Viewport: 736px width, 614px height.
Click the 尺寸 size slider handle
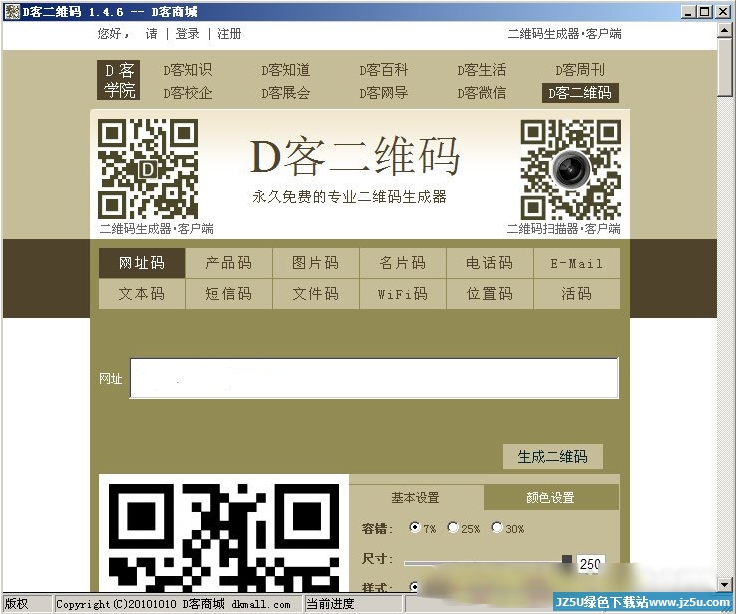[567, 560]
